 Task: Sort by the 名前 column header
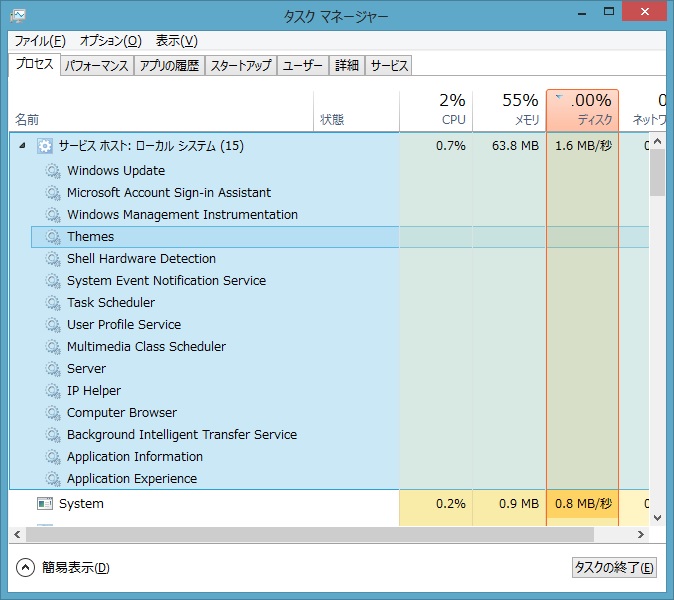click(161, 111)
